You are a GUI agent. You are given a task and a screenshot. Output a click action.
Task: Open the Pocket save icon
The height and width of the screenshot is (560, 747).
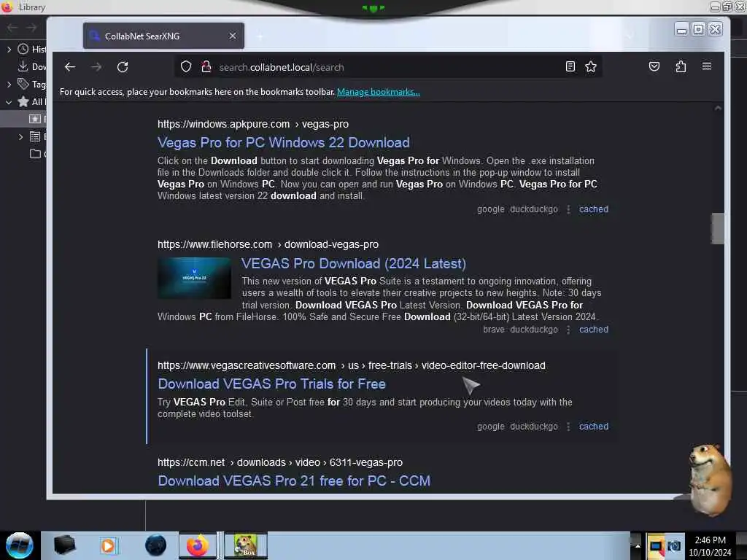(x=654, y=66)
